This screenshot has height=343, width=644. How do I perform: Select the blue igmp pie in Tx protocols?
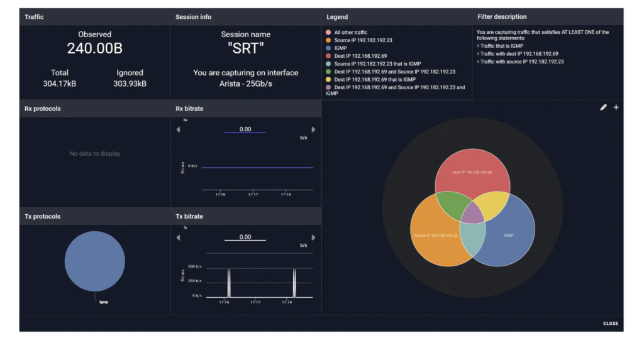(94, 261)
